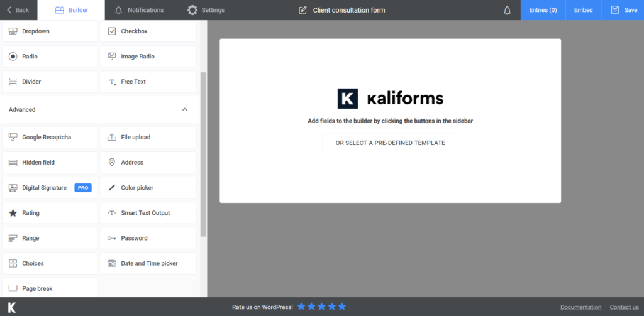Add Google Recaptcha field
Image resolution: width=644 pixels, height=316 pixels.
(x=50, y=137)
